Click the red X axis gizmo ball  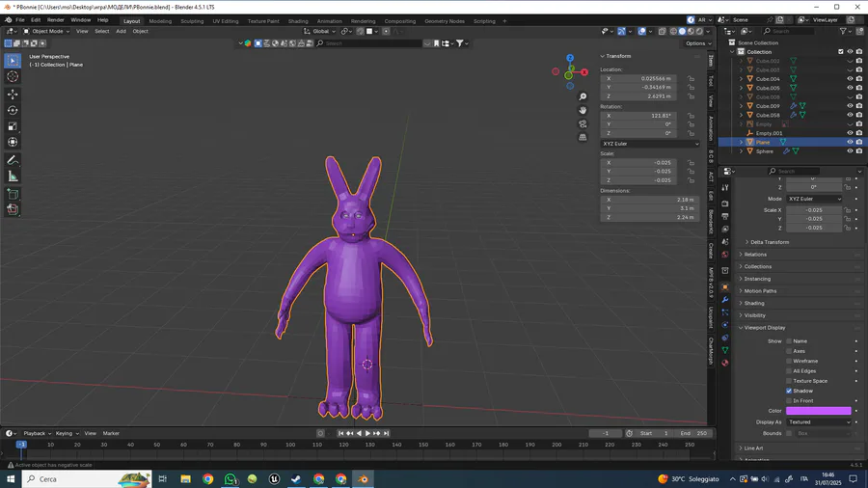584,72
